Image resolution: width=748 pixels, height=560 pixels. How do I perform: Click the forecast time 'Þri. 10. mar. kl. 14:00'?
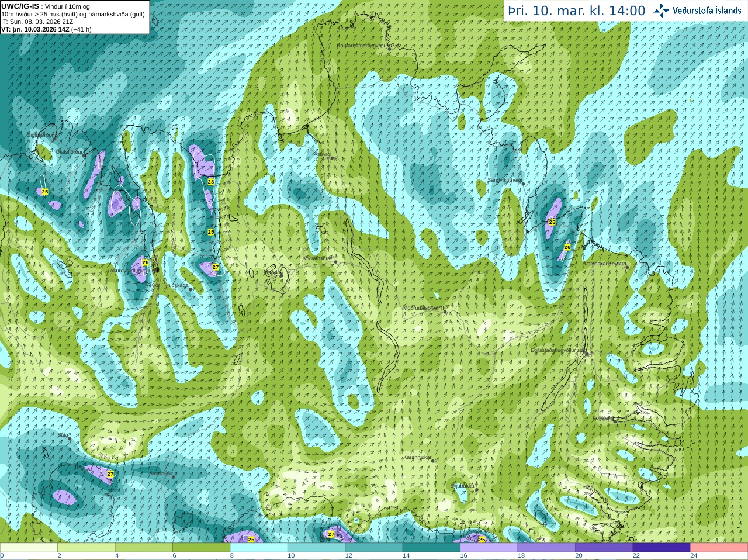577,11
